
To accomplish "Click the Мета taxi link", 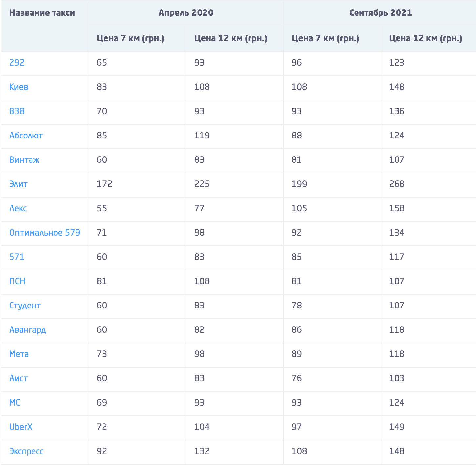I will click(19, 354).
